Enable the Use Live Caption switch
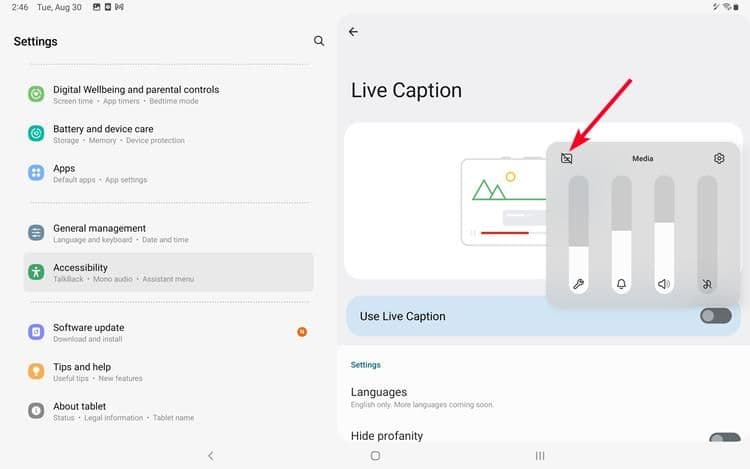750x469 pixels. coord(715,316)
